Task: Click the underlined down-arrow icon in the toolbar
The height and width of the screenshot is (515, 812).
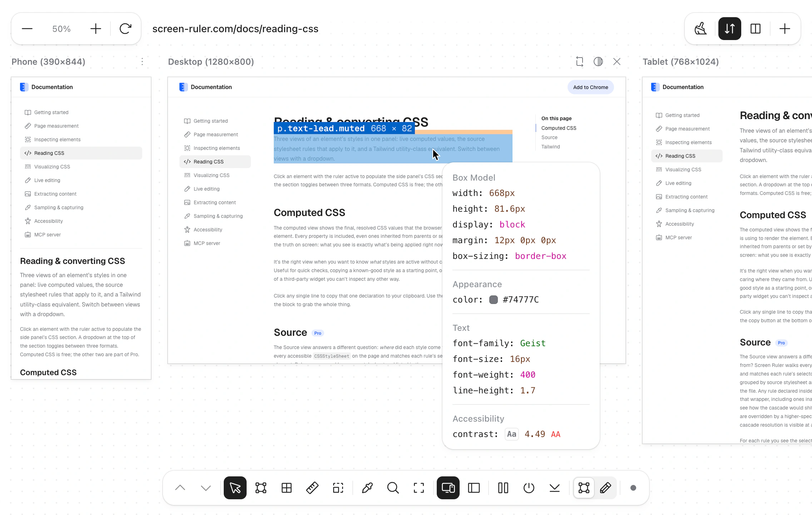Action: tap(555, 488)
